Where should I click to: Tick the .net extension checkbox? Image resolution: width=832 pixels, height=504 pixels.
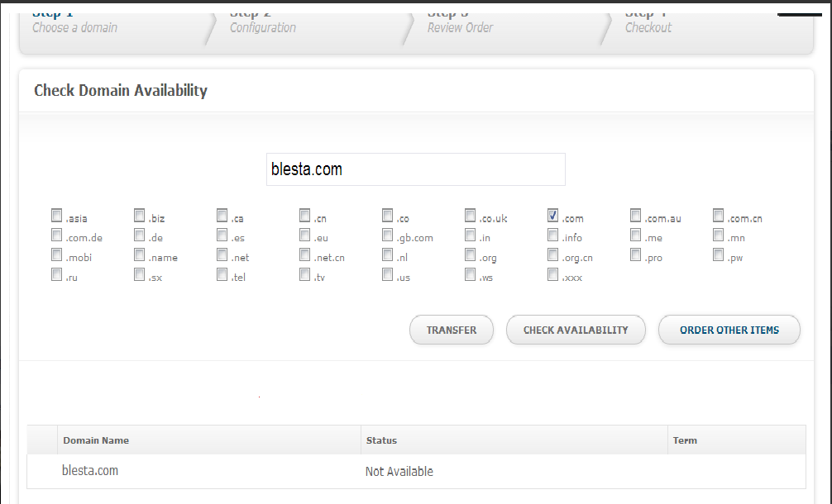click(222, 255)
